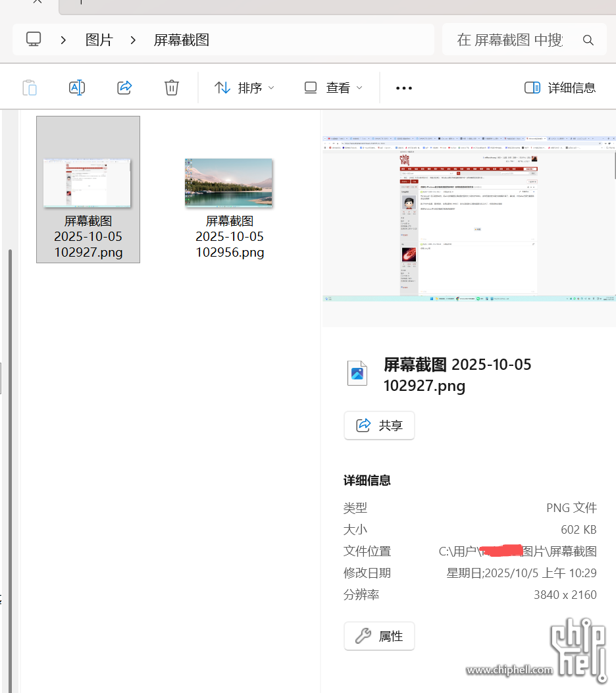Select the 屏幕截图 2025-10-05 102956.png file
Image resolution: width=616 pixels, height=693 pixels.
click(x=229, y=204)
